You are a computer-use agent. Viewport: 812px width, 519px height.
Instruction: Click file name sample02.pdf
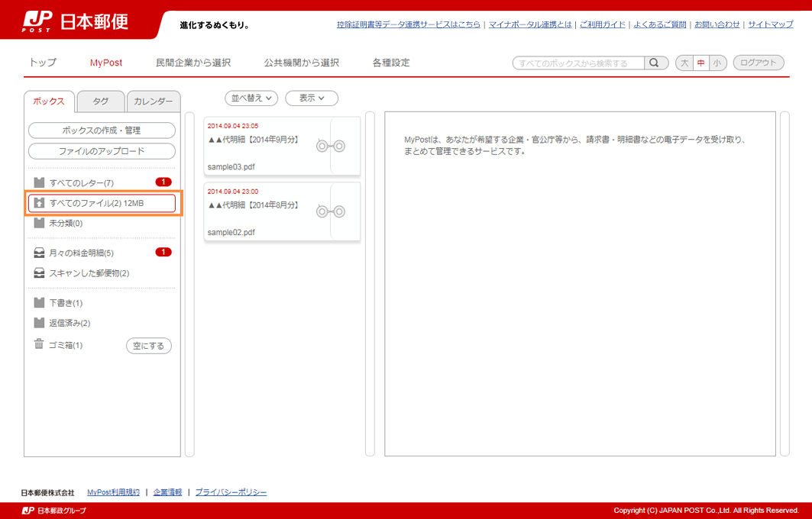click(x=231, y=232)
